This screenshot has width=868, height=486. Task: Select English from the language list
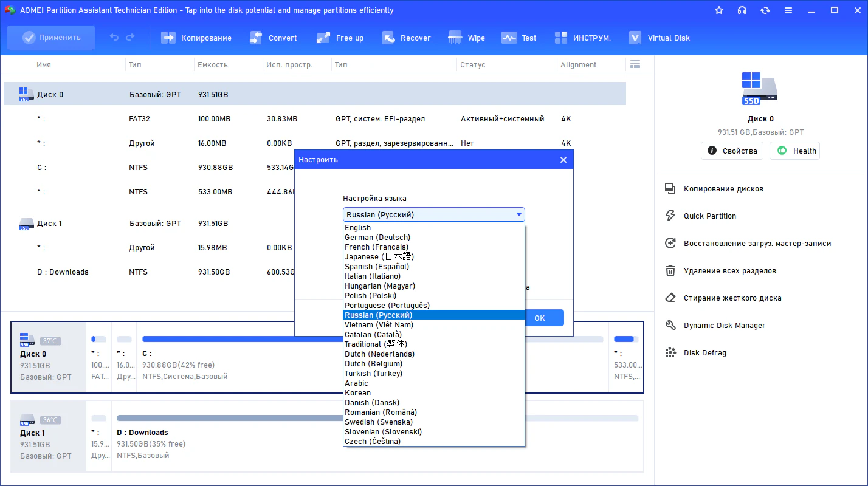(x=357, y=228)
